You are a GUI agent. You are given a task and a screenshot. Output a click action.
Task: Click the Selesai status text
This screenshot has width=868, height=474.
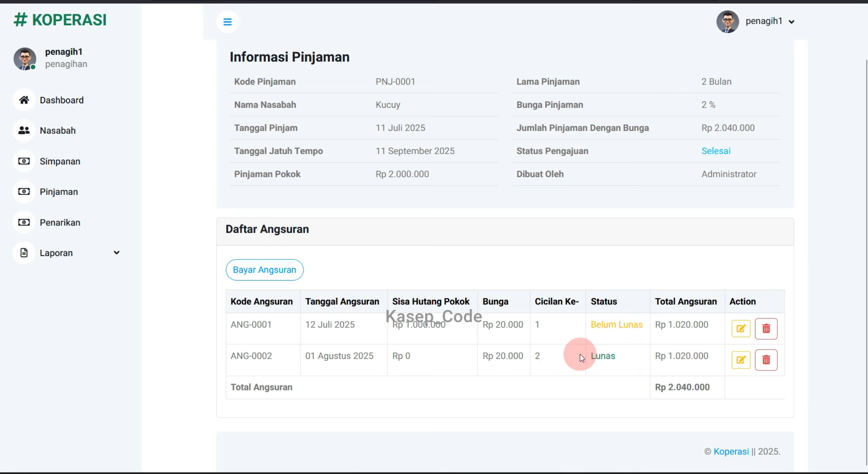716,151
